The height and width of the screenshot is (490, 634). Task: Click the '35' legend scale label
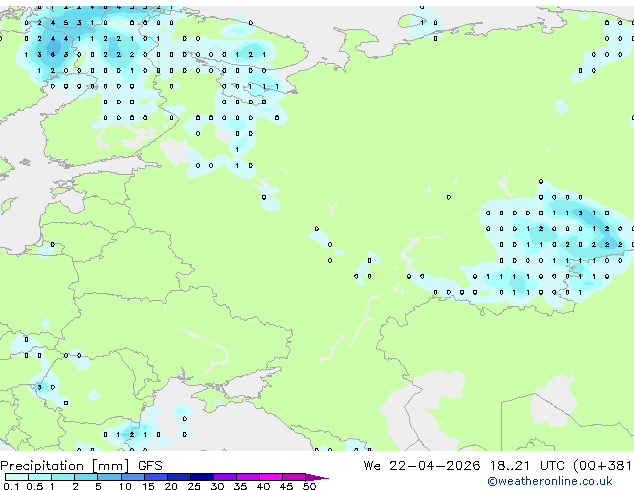pos(240,486)
